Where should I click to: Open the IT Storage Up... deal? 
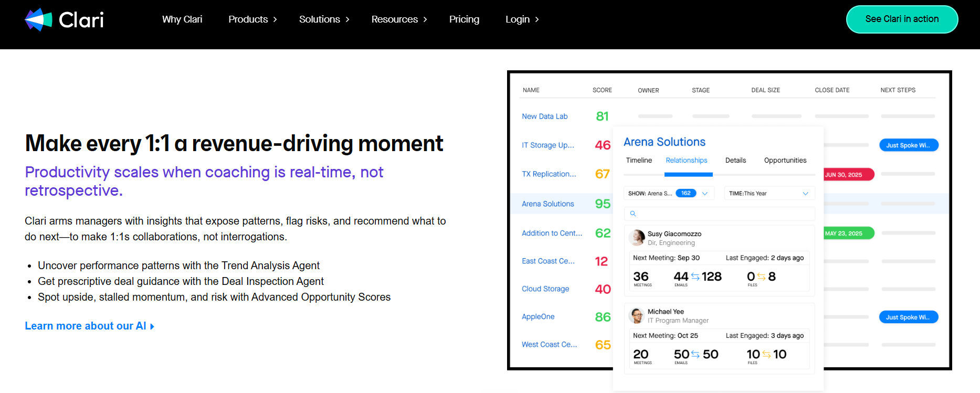548,145
